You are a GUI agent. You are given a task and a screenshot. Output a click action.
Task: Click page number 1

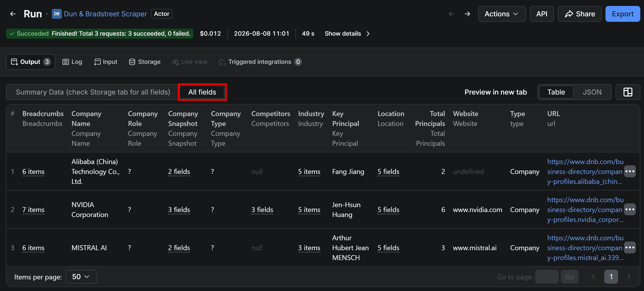coord(611,277)
